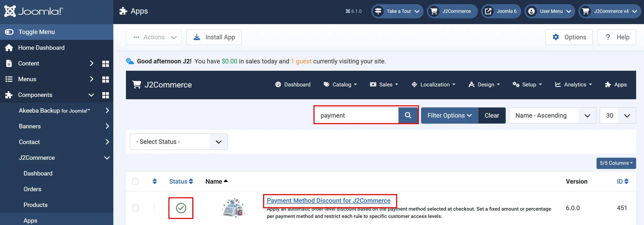
Task: Open Apps in J2Commerce navbar
Action: (x=616, y=85)
